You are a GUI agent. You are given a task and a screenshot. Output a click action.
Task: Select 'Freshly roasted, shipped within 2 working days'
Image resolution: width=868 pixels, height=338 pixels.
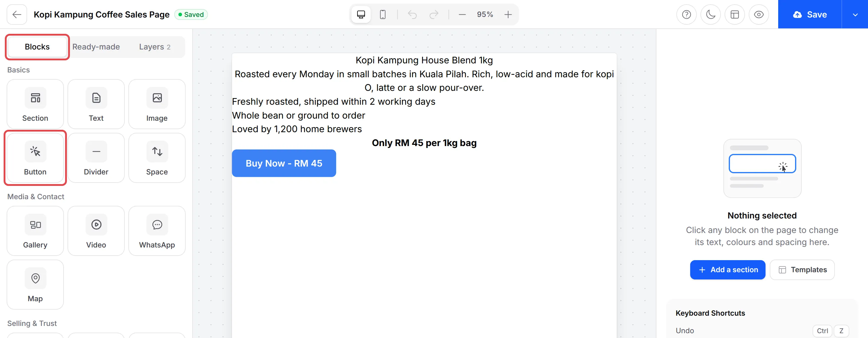point(334,101)
